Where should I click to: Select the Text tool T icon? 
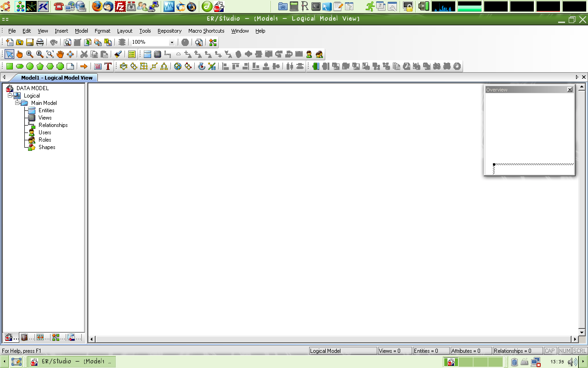click(108, 66)
